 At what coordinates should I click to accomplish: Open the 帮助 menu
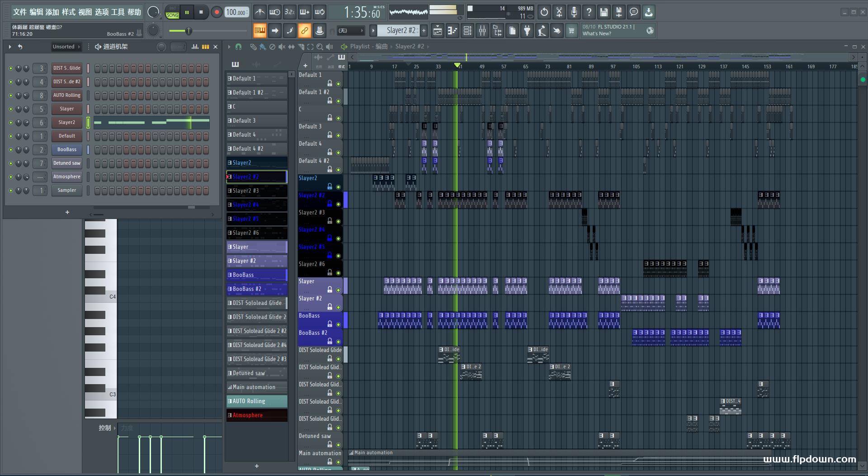134,12
